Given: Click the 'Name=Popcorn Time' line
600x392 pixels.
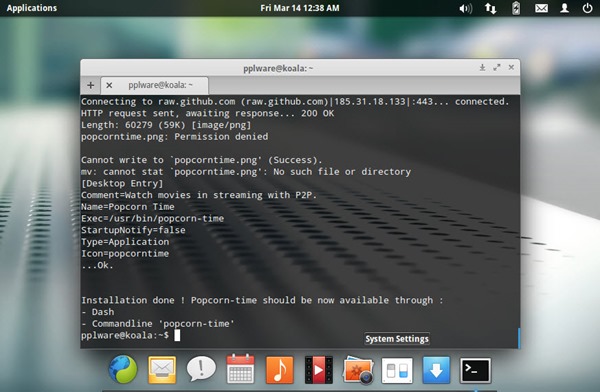Looking at the screenshot, I should tap(127, 207).
